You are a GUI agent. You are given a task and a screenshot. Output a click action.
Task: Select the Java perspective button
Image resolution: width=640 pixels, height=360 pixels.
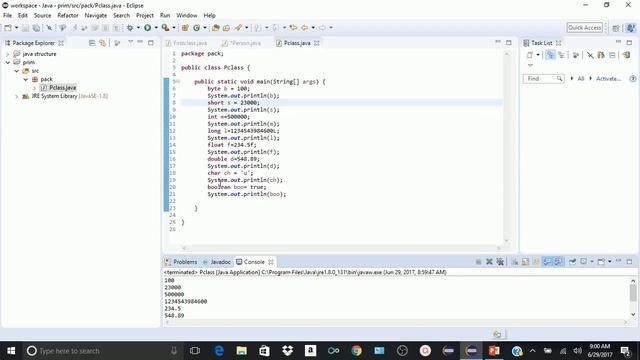tap(631, 28)
